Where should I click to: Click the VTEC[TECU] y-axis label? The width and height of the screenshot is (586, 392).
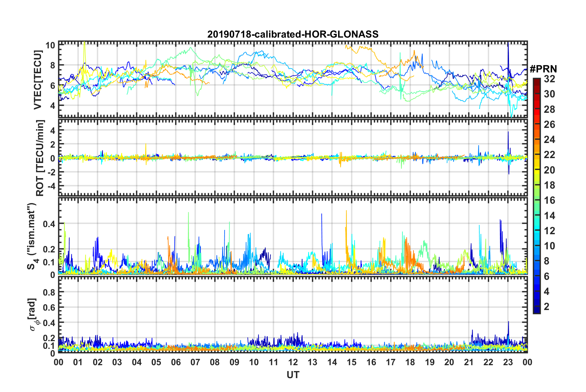pos(38,80)
